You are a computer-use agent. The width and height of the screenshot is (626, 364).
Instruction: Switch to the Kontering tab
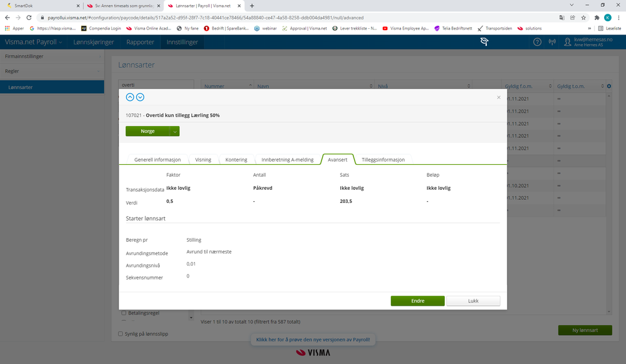pyautogui.click(x=236, y=160)
